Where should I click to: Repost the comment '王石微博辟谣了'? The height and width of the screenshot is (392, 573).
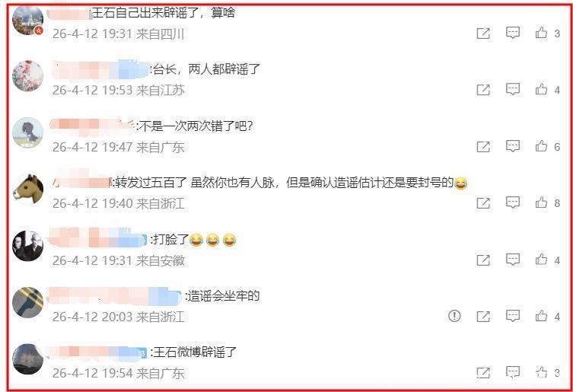[483, 373]
